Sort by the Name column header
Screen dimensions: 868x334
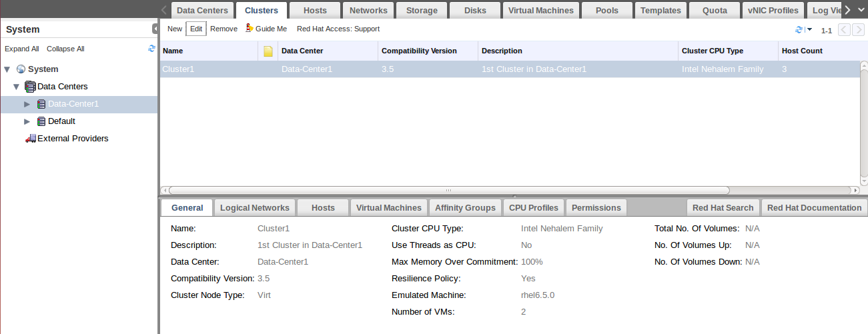point(209,51)
